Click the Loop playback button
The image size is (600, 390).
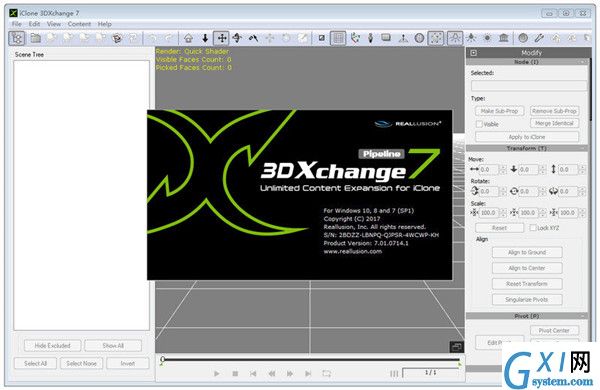(326, 374)
